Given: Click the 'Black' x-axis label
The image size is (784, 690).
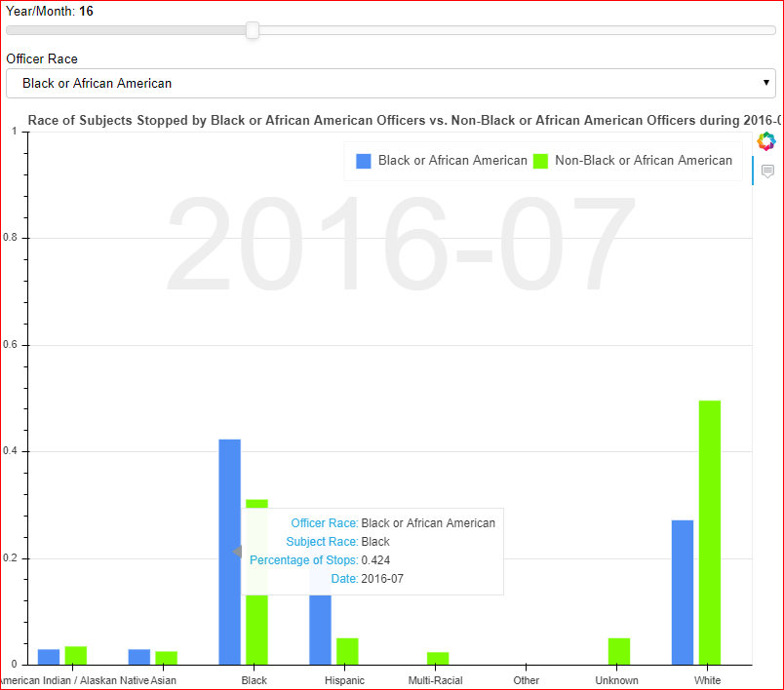Looking at the screenshot, I should click(254, 680).
